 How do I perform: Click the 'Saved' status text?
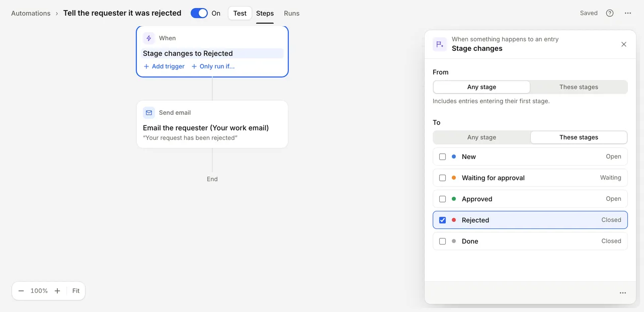[589, 13]
